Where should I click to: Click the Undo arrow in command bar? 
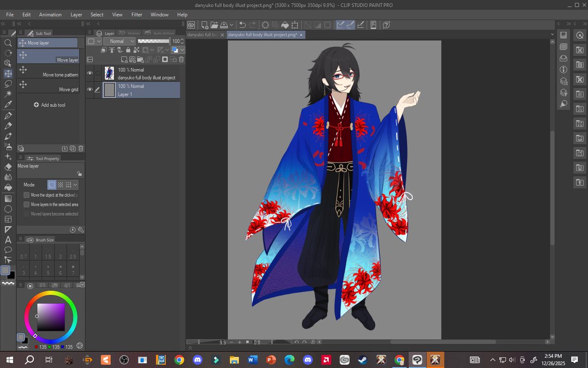point(242,25)
